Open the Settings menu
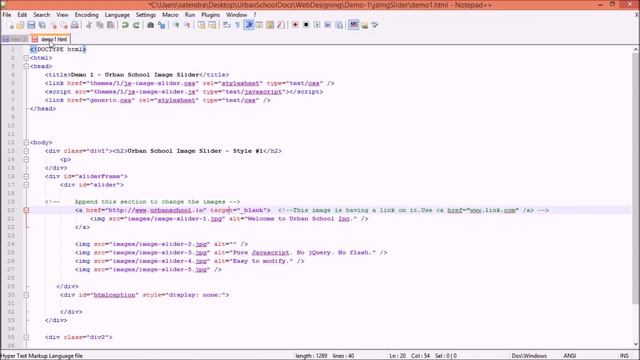 (146, 15)
